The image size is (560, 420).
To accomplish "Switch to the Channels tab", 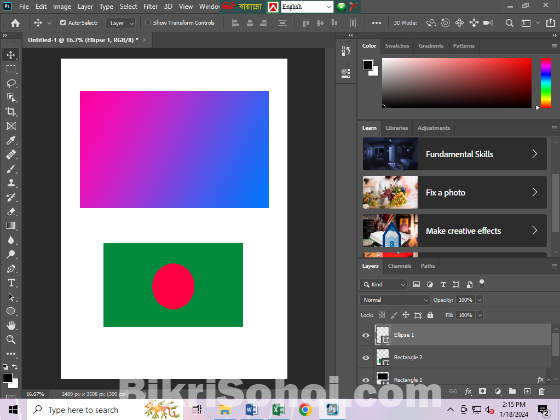I will coord(399,266).
